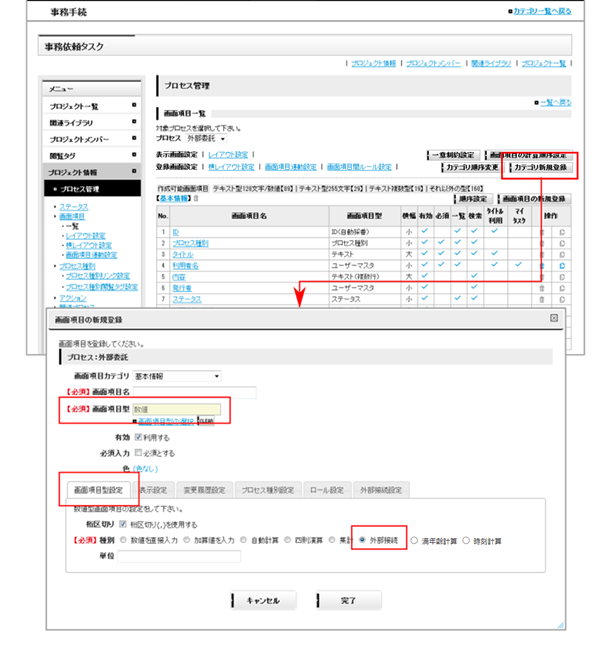
Task: Click 一意制約設定 button
Action: pos(453,155)
